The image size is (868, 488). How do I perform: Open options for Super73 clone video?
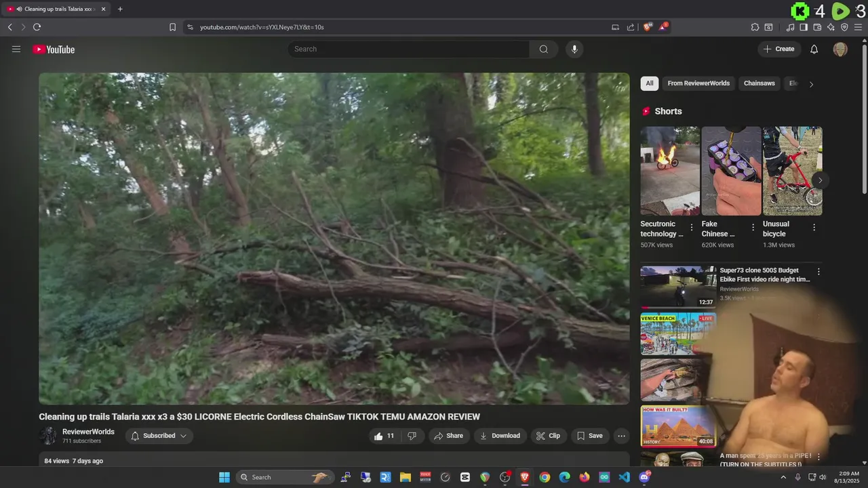[818, 272]
